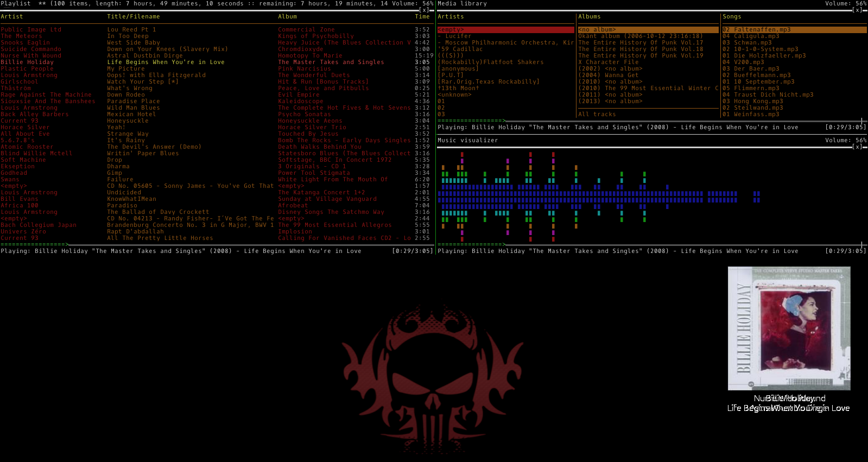Screen dimensions: 868x462
Task: Click the Time column header
Action: tap(422, 17)
